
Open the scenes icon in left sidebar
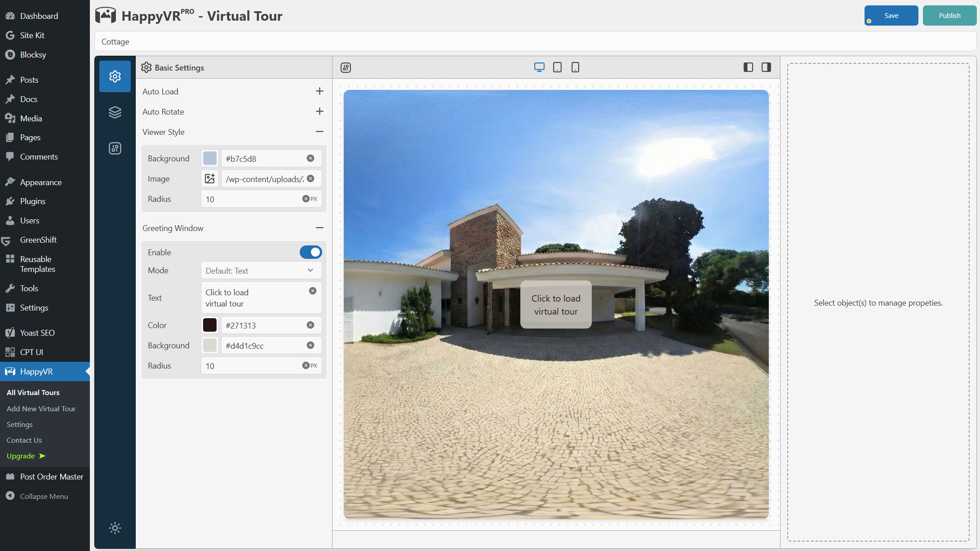115,148
